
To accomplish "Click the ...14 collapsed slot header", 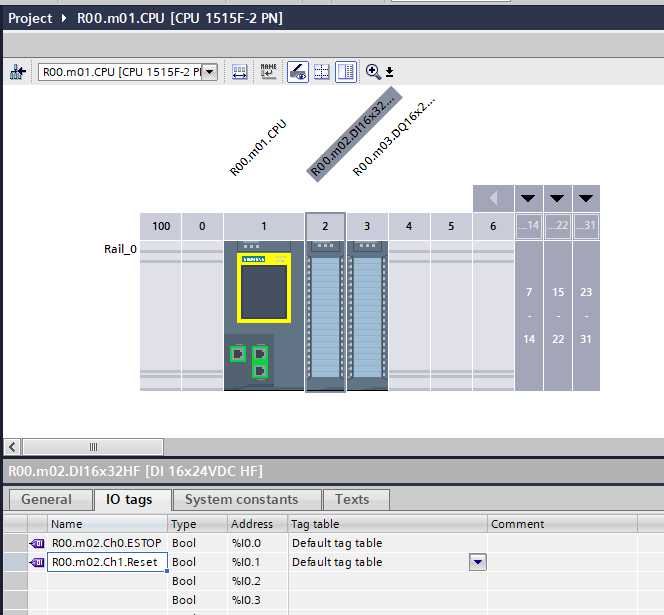I will click(529, 226).
